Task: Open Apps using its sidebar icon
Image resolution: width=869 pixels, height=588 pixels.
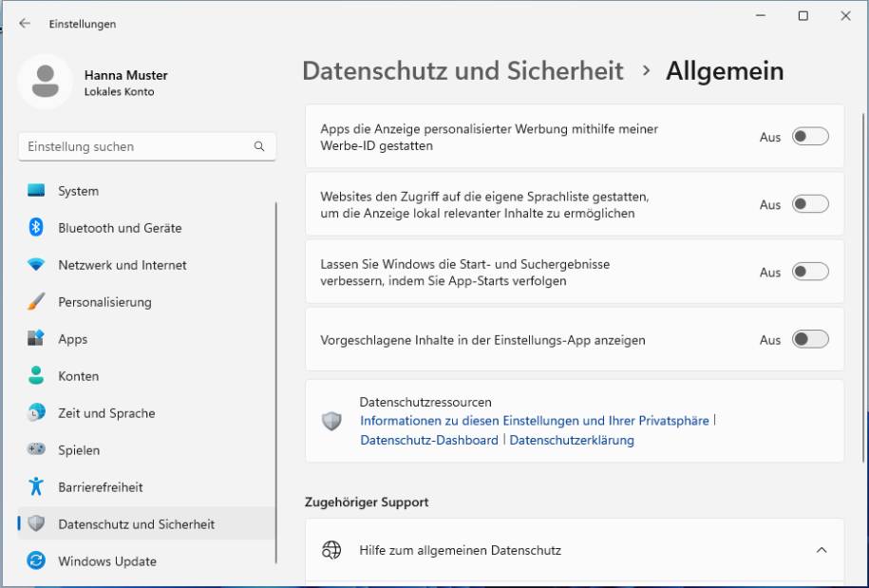Action: point(39,339)
